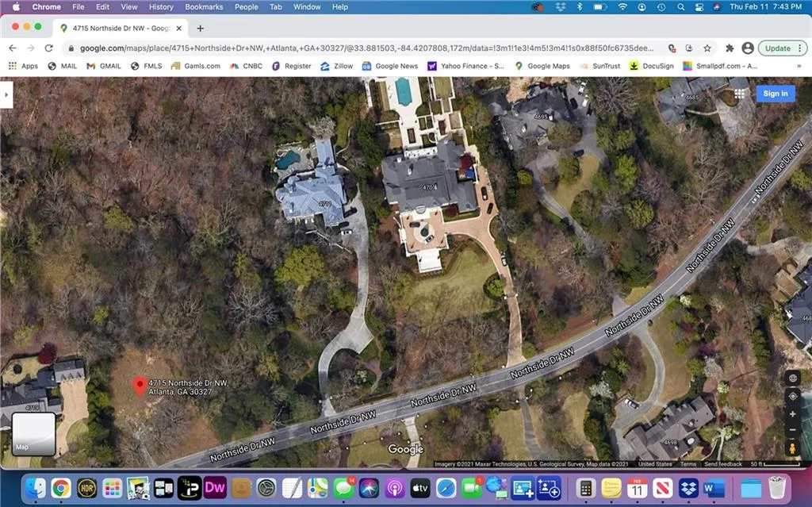812x507 pixels.
Task: Open Spotlight search in menu bar
Action: pos(681,6)
